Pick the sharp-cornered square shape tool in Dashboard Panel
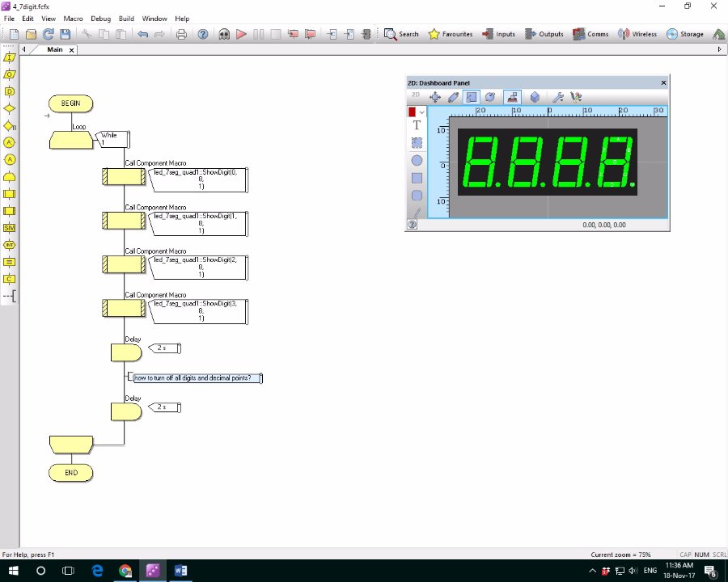The height and width of the screenshot is (582, 728). click(x=417, y=178)
